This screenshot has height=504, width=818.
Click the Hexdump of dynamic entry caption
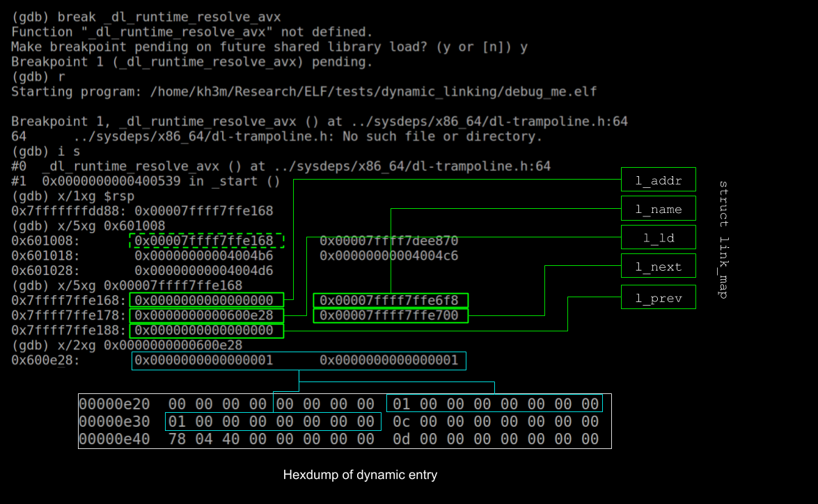tap(360, 475)
